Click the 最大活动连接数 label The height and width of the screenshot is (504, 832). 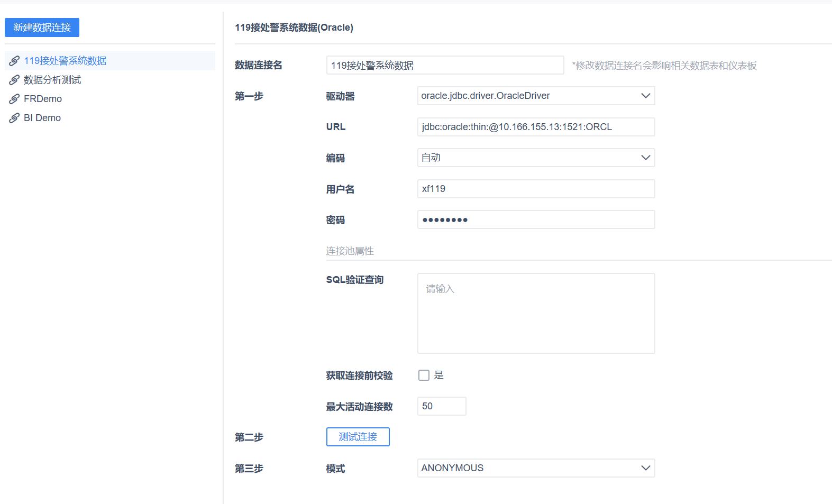360,407
